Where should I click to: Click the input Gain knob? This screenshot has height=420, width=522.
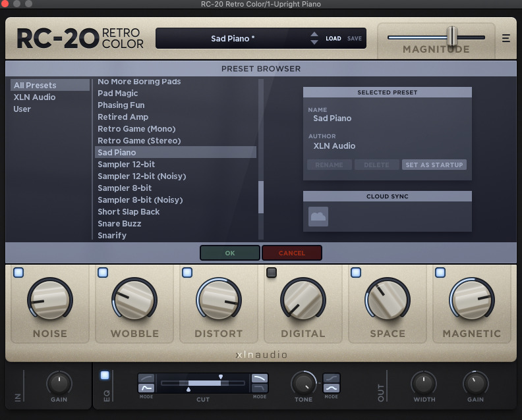click(59, 382)
